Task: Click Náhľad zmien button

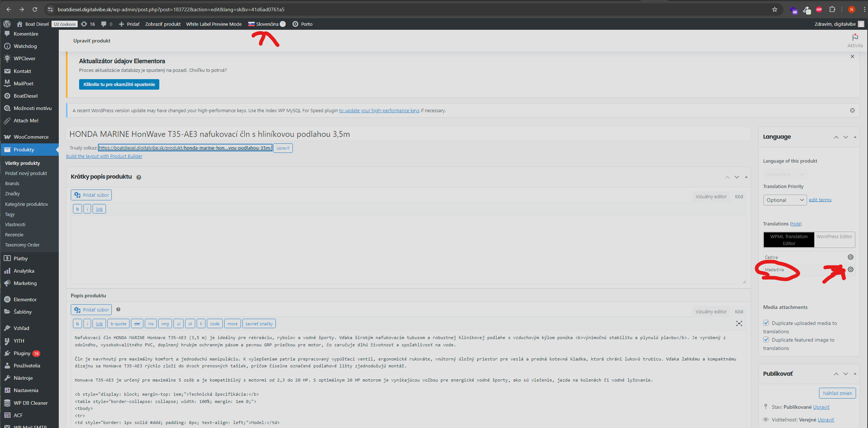Action: coord(837,393)
